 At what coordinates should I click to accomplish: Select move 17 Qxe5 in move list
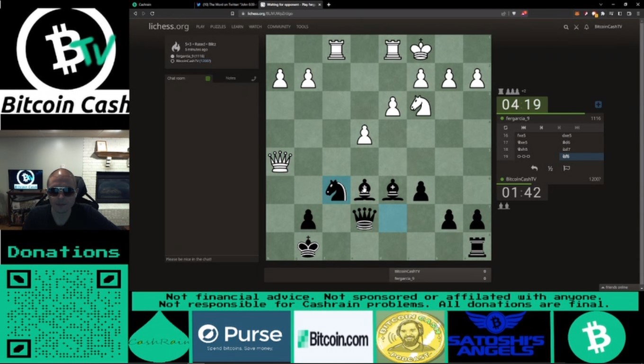[523, 142]
